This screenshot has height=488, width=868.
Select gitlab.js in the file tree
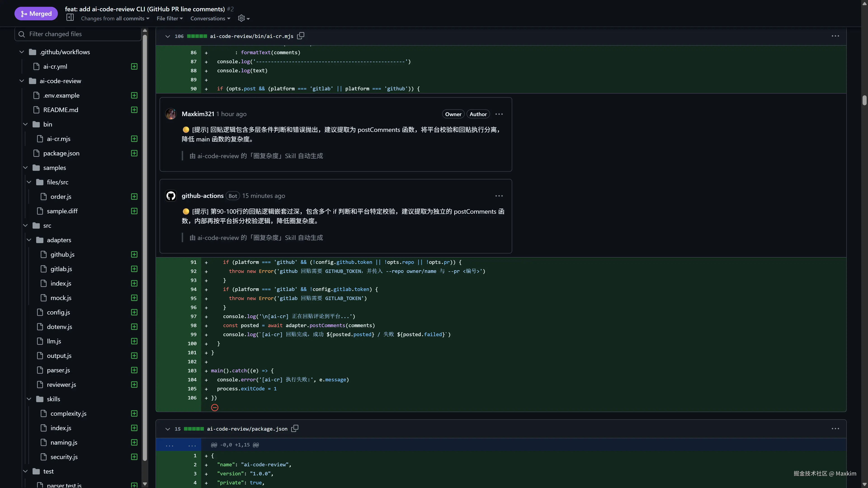click(x=61, y=269)
